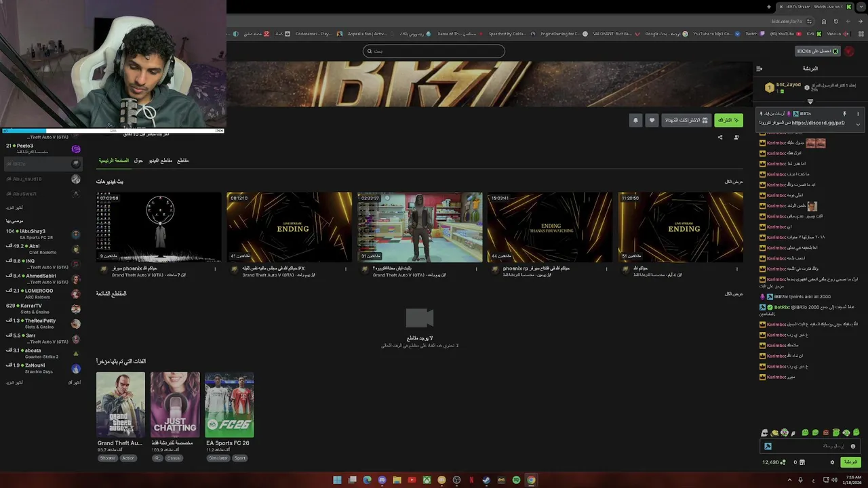This screenshot has width=868, height=488.
Task: Click the Gift Subscriptions button
Action: click(686, 120)
